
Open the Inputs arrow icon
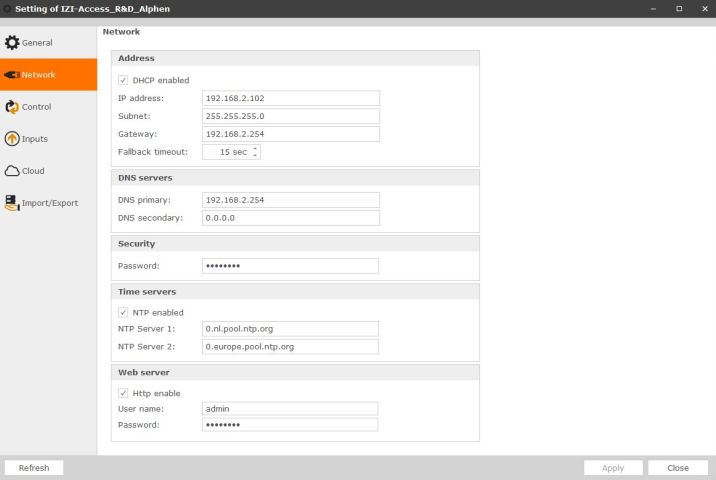(12, 139)
